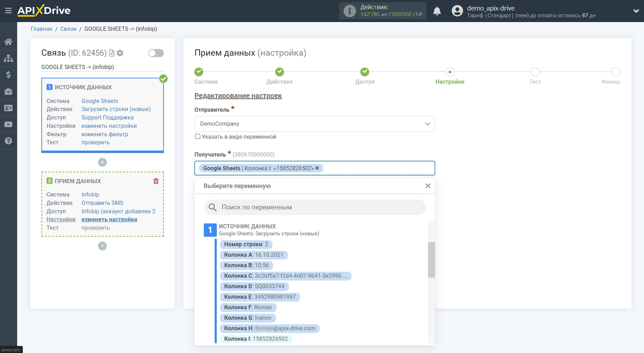
Task: Click 'Infobip (аккаунт добавлен 2' link
Action: point(118,211)
